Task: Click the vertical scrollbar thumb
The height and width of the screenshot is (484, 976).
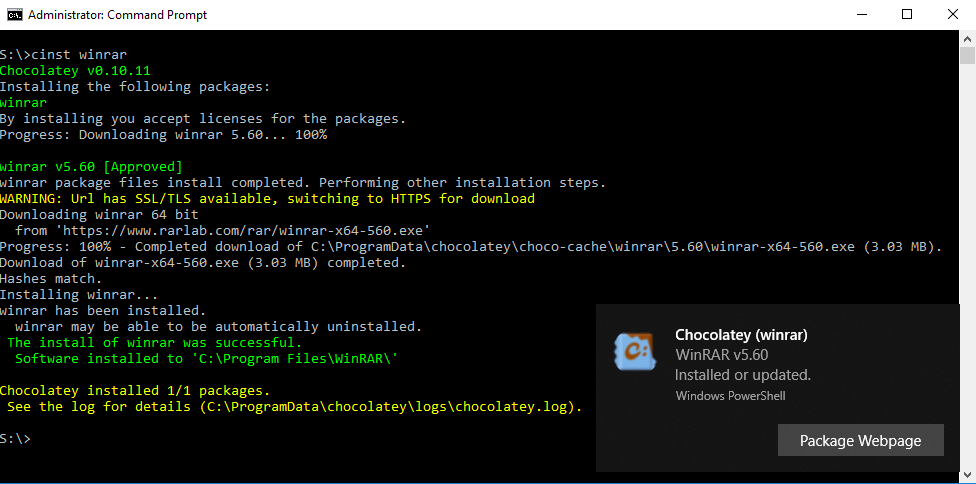Action: (x=967, y=55)
